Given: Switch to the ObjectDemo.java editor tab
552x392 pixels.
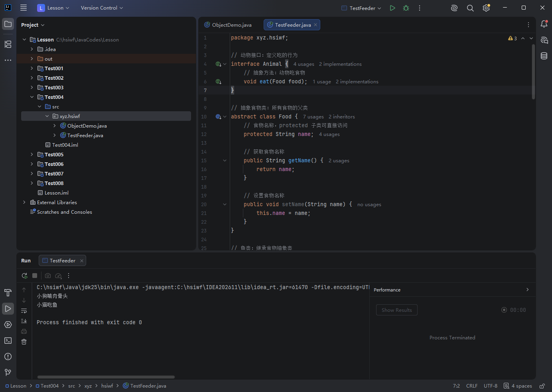Looking at the screenshot, I should click(228, 25).
